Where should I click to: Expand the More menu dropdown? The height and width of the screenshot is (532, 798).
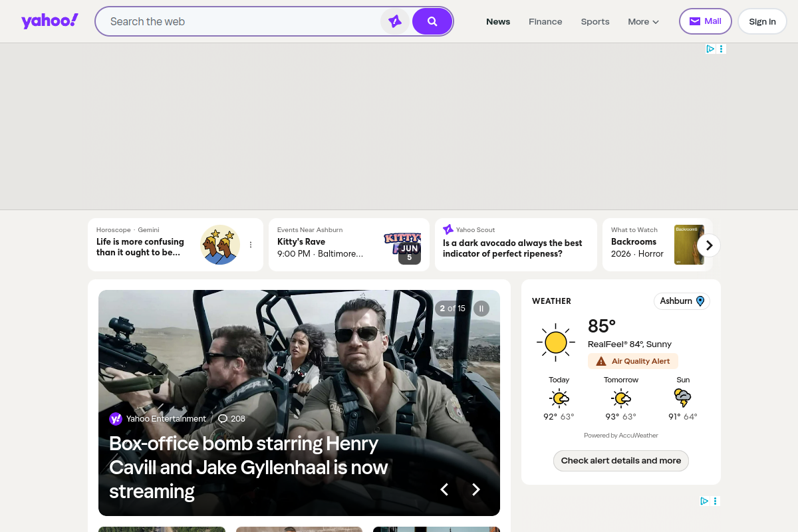click(x=643, y=21)
